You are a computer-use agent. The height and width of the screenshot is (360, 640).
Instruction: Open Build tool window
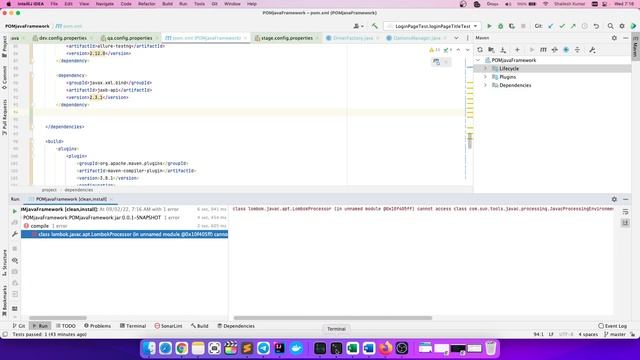200,326
